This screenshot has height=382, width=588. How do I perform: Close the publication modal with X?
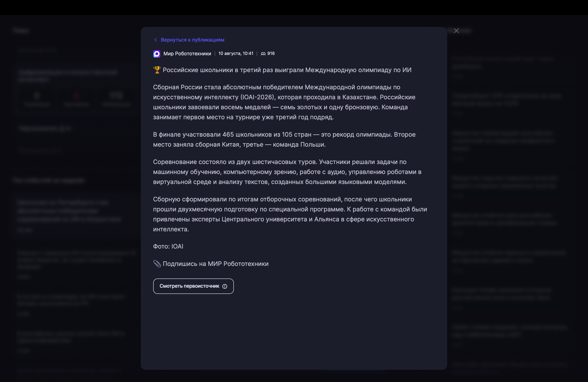coord(456,31)
